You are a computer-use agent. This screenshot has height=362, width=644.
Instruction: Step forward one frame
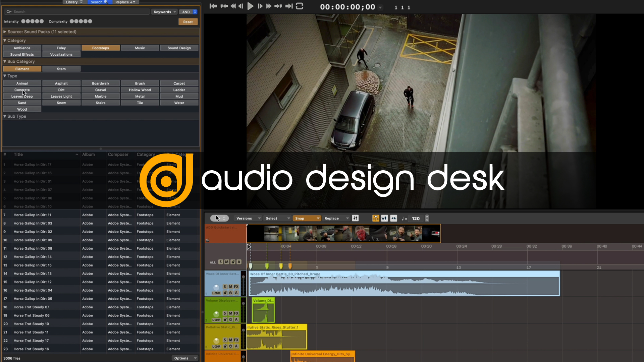click(x=260, y=6)
